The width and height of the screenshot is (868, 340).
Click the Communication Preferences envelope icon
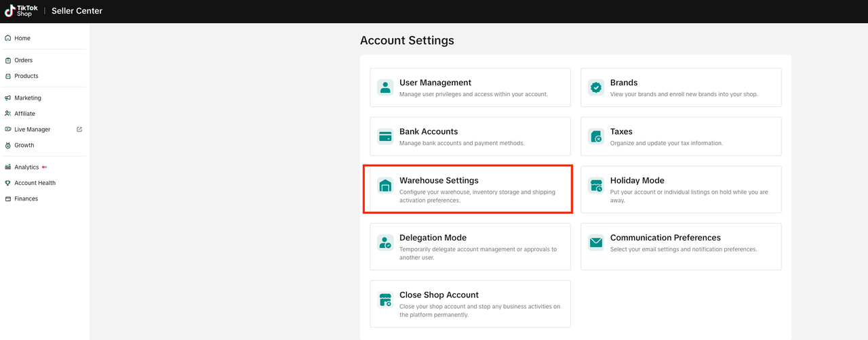596,242
